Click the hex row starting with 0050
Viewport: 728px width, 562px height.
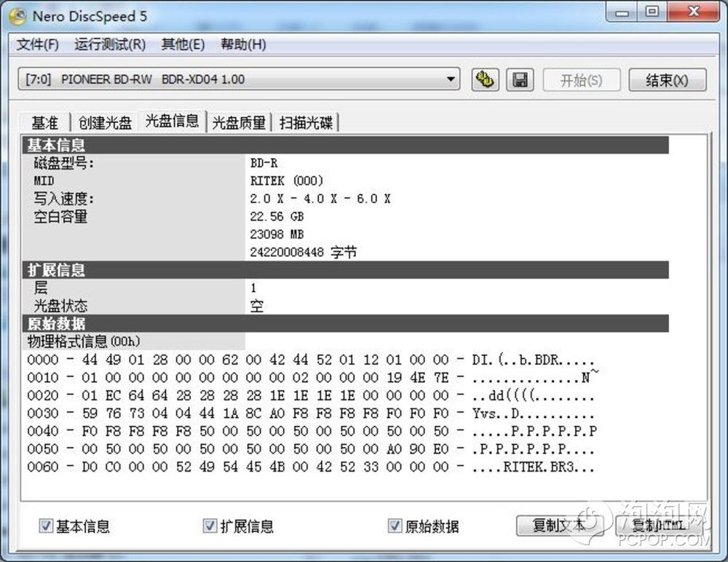click(311, 448)
